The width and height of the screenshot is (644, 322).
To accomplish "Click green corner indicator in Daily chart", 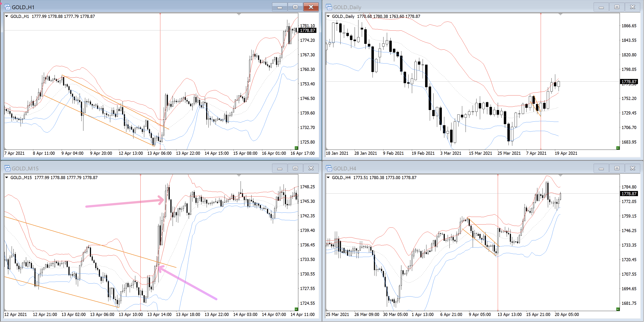I will pos(618,148).
